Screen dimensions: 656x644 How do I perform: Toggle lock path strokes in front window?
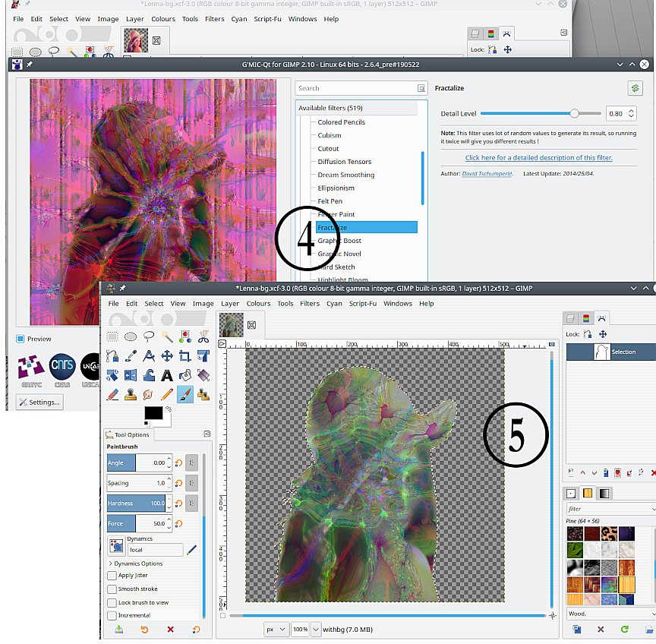(x=588, y=334)
